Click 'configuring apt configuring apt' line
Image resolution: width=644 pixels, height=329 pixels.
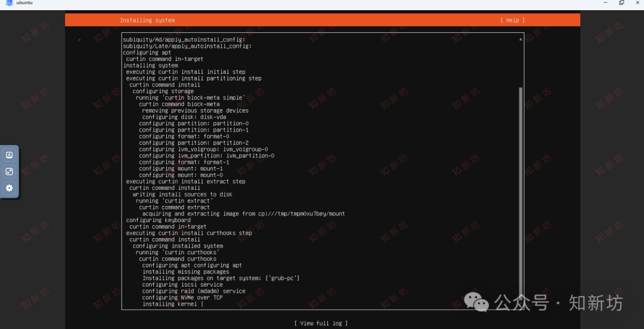click(192, 265)
